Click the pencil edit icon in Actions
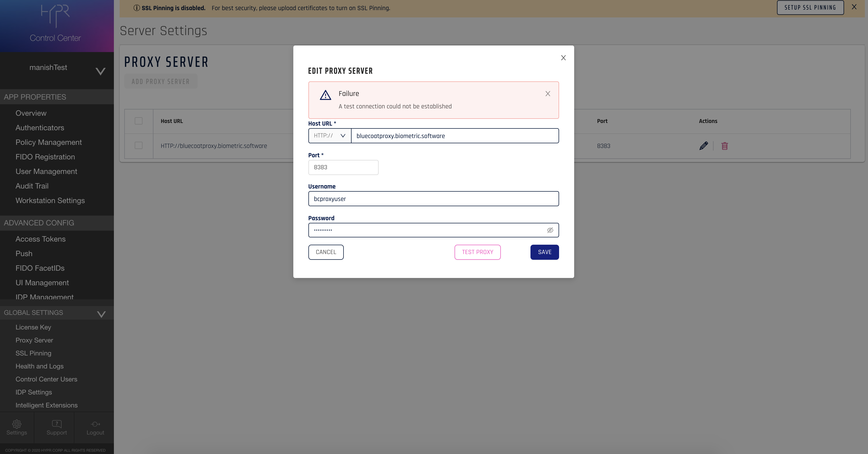 pyautogui.click(x=703, y=146)
